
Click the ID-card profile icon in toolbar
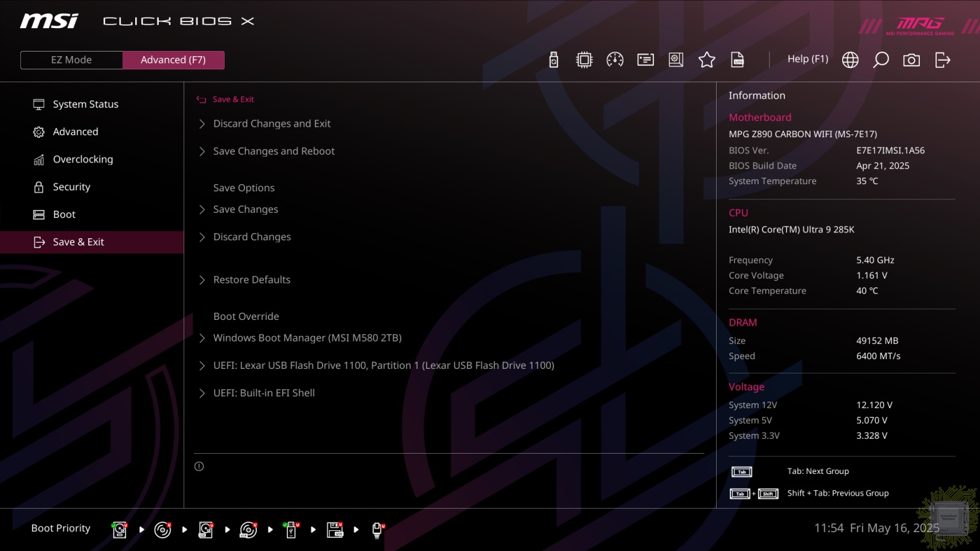pyautogui.click(x=645, y=60)
